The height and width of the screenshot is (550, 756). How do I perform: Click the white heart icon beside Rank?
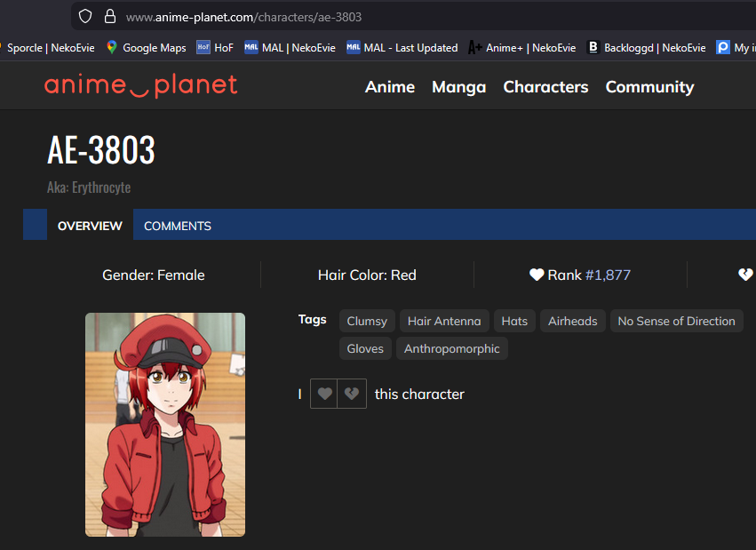tap(537, 275)
